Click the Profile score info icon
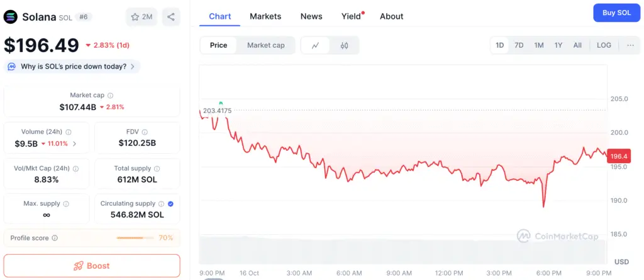The height and width of the screenshot is (280, 644). click(x=55, y=238)
